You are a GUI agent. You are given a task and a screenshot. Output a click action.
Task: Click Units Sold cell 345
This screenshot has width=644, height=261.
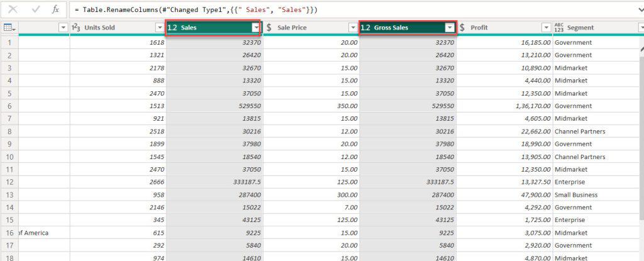118,220
